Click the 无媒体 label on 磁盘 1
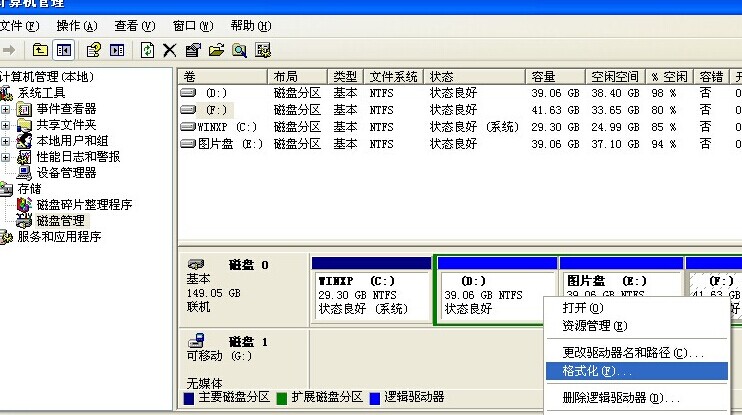742x415 pixels. tap(204, 383)
